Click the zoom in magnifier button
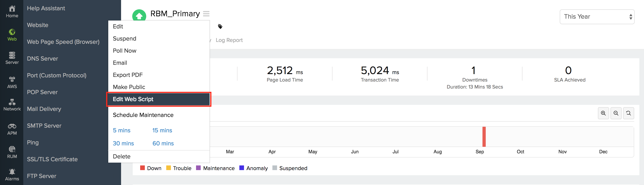Image resolution: width=644 pixels, height=185 pixels. pos(603,113)
